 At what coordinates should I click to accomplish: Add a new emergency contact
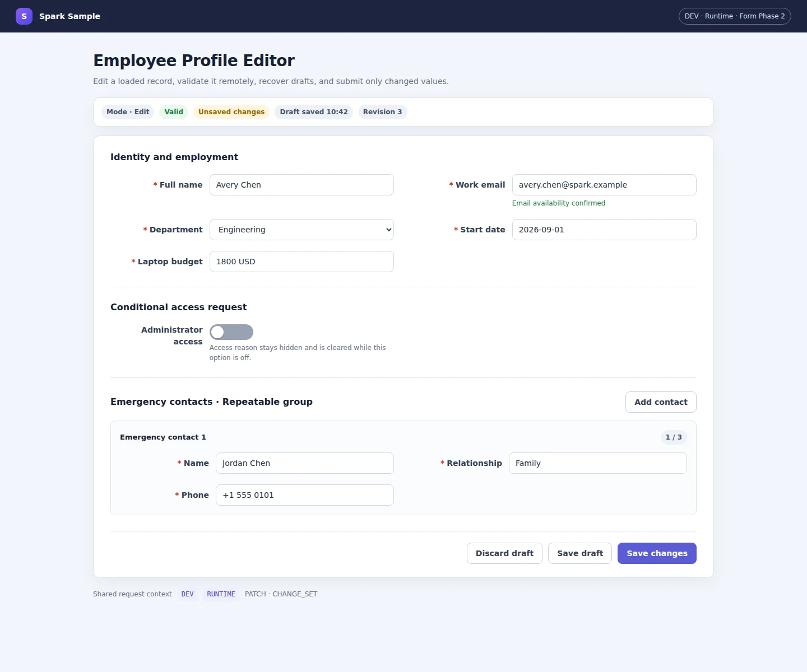661,402
